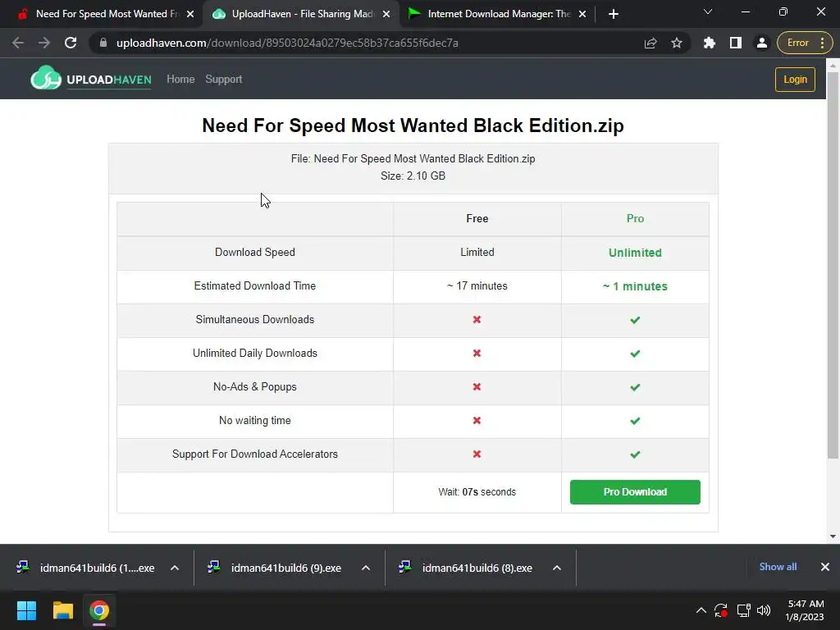
Task: Click the site lock info icon
Action: [103, 43]
